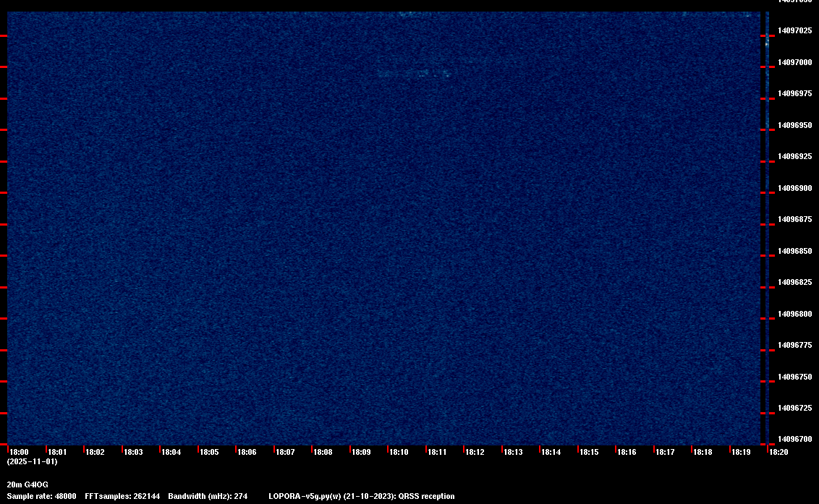Click the LOPORA-v5g.py(w) QRSS reception text

362,496
